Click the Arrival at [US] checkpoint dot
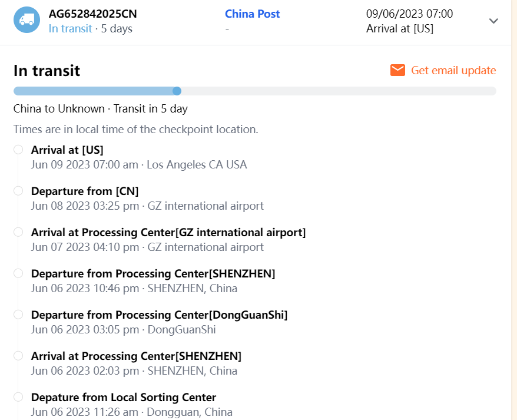The width and height of the screenshot is (517, 420). coord(18,150)
